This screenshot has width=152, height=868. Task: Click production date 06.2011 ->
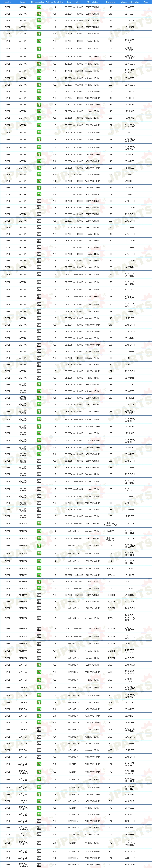74,531
